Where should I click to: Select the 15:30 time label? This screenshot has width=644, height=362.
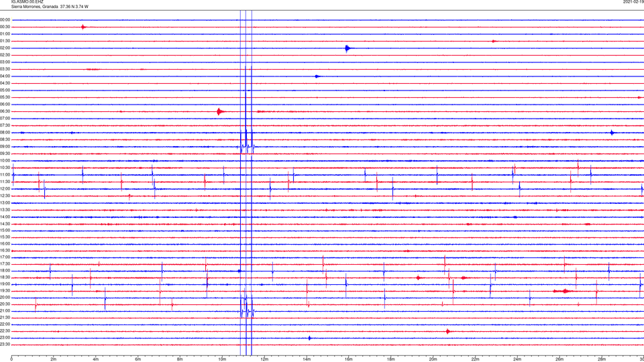coord(5,237)
